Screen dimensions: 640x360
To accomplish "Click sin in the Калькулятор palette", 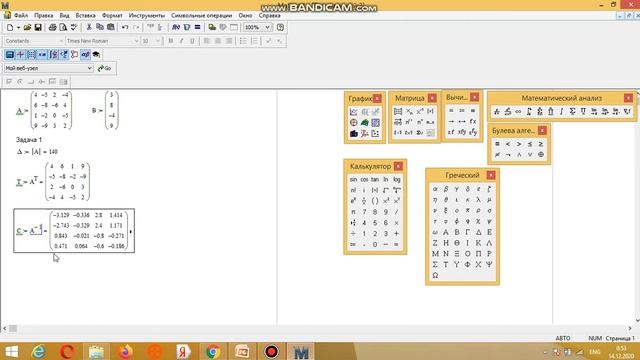I will click(353, 180).
